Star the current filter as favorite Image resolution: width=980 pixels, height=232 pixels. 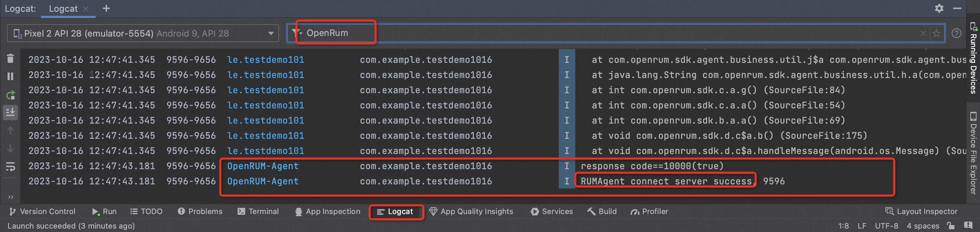tap(936, 33)
